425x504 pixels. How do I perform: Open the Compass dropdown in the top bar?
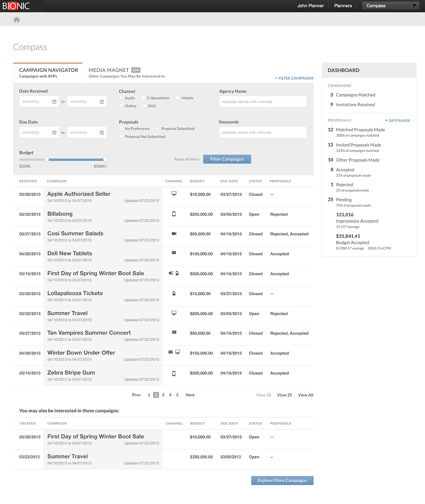coord(391,6)
